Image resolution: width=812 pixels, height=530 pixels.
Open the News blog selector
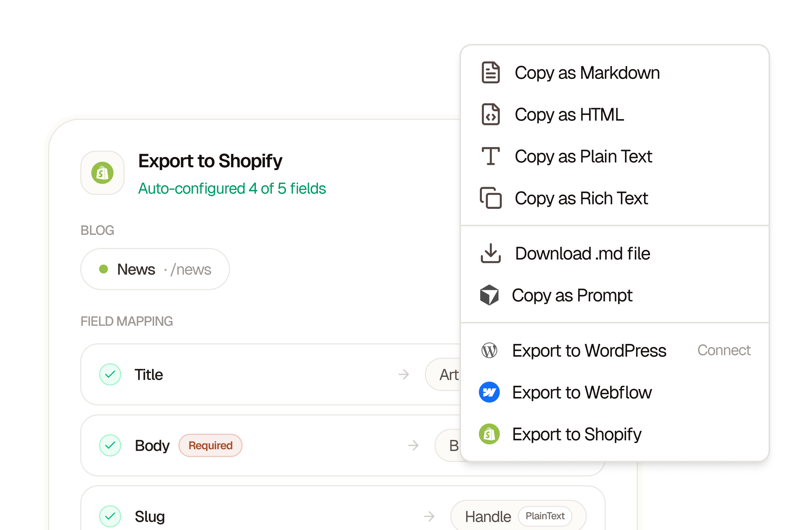pyautogui.click(x=155, y=269)
